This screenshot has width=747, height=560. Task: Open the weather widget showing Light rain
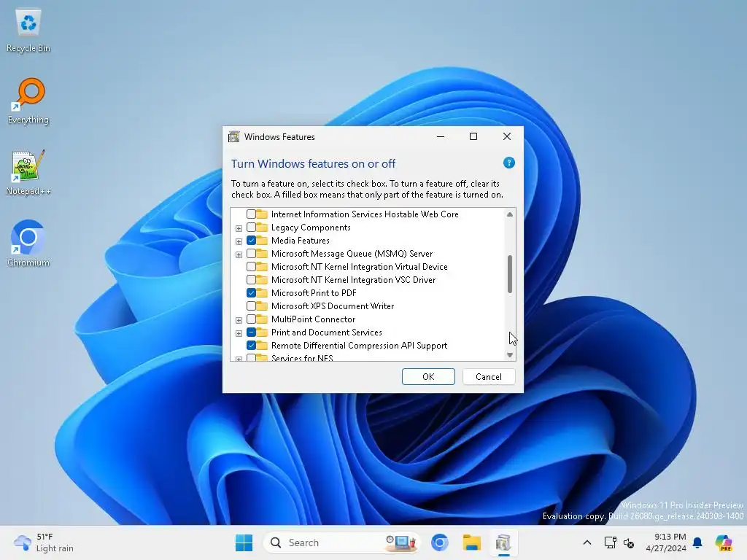(x=44, y=542)
